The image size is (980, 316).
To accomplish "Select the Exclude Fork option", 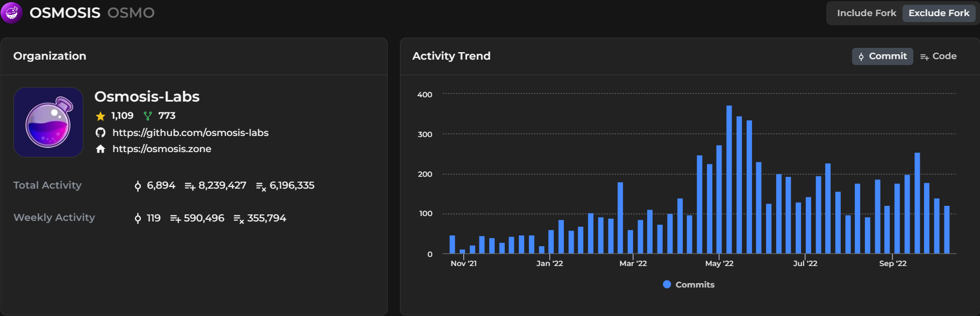I will tap(939, 13).
